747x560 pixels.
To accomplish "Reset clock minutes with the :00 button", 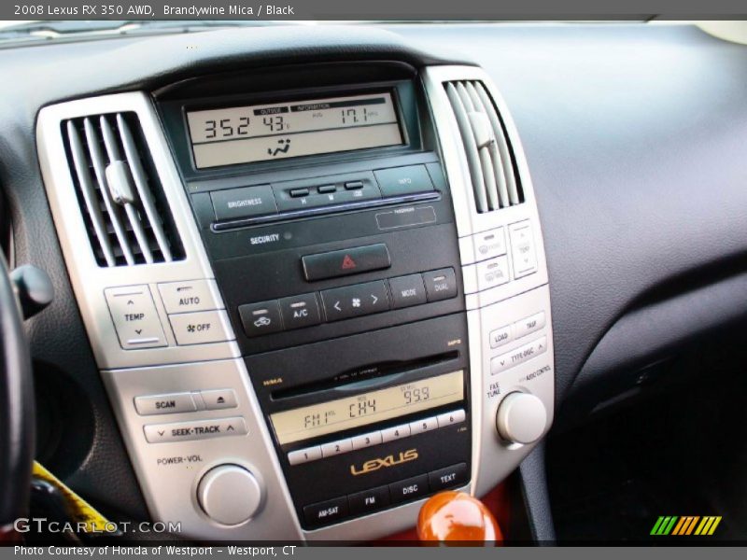I will click(x=354, y=185).
